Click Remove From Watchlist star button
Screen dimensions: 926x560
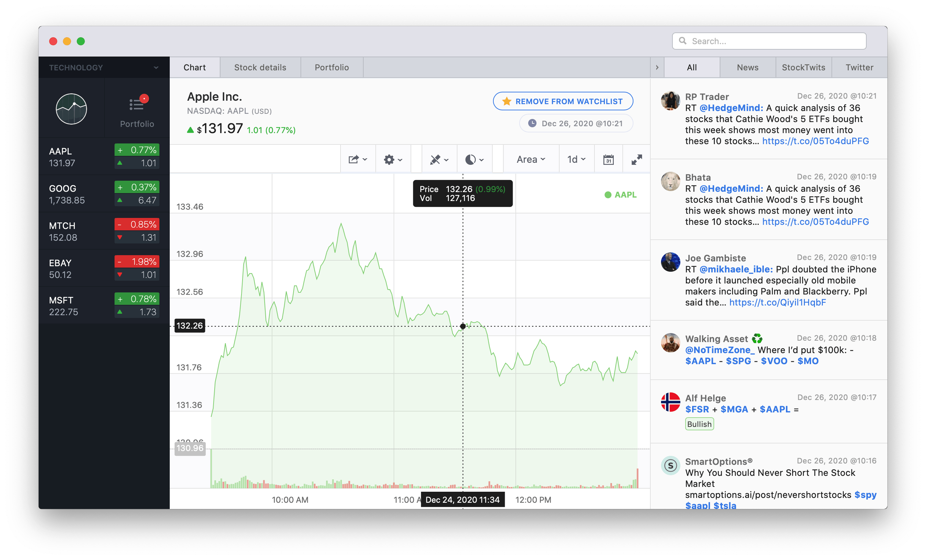point(563,101)
